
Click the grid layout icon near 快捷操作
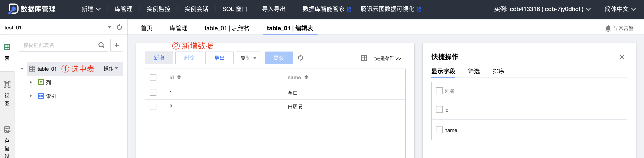pos(364,58)
